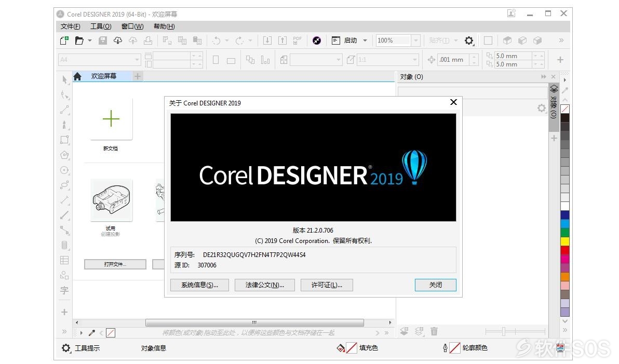Switch to the 欢迎屏幕 tab
619x364 pixels.
(104, 76)
